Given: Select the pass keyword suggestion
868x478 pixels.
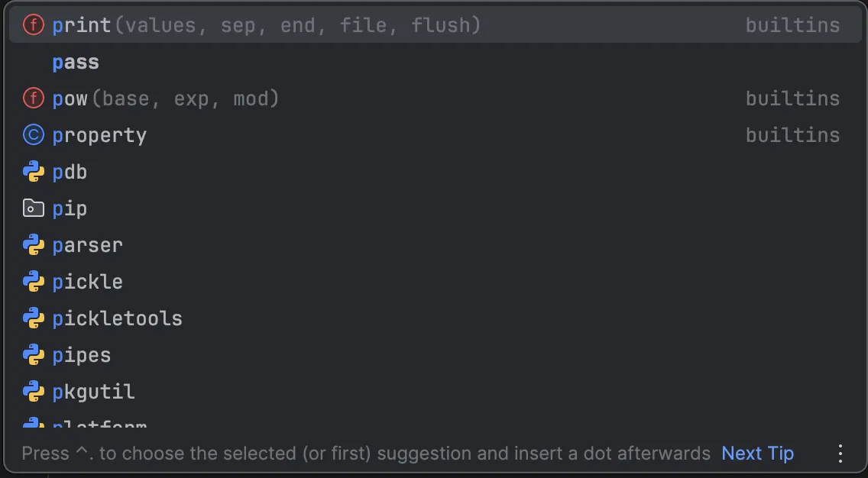Looking at the screenshot, I should click(75, 61).
